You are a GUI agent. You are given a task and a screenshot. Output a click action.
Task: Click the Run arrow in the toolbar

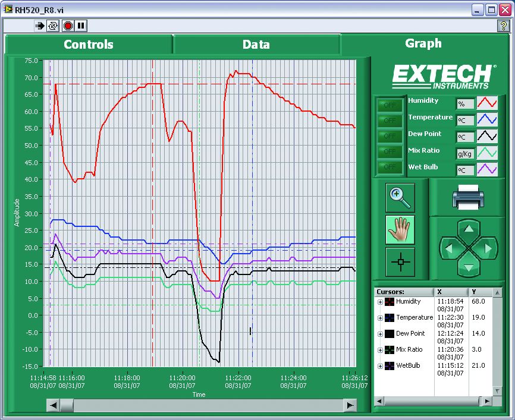[40, 26]
